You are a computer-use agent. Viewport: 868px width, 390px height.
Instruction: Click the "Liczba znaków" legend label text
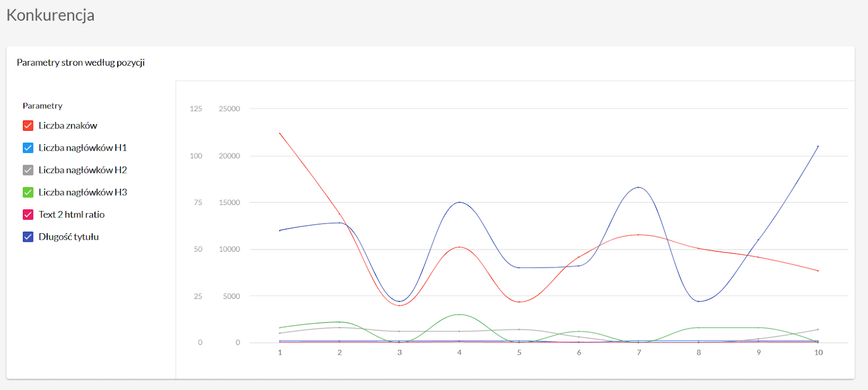[x=68, y=126]
